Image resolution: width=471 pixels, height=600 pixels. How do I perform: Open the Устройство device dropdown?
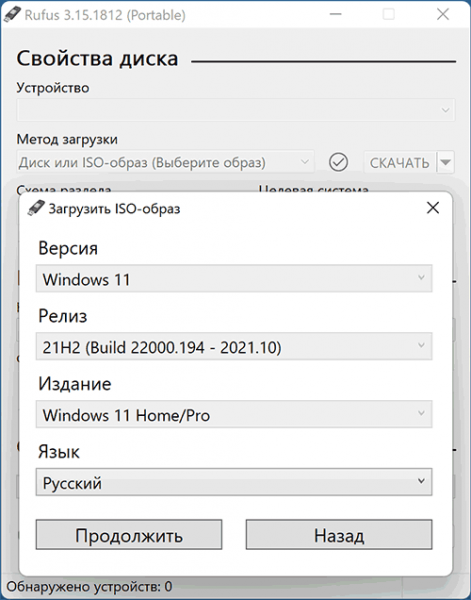[x=236, y=110]
